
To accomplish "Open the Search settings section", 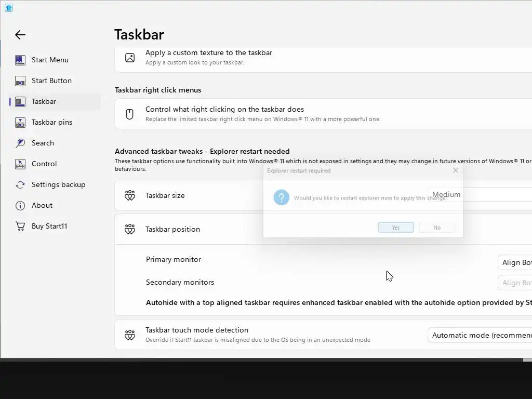I will [54, 143].
